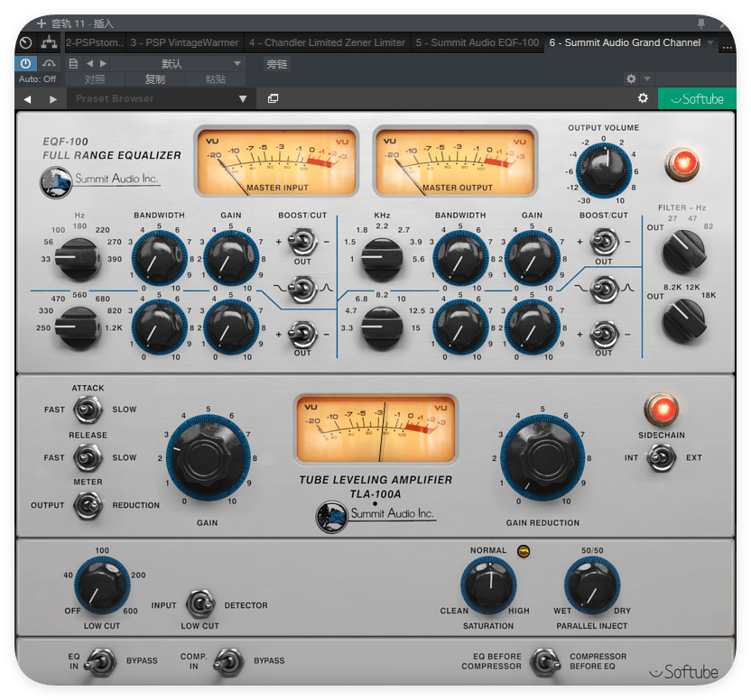This screenshot has height=700, width=751.
Task: Go to next host preset with right arrow
Action: point(103,63)
